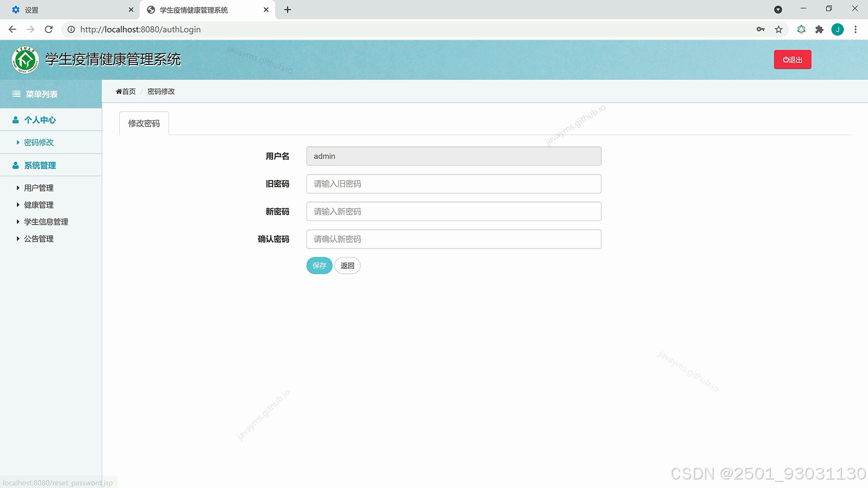Minimize the browser window
The image size is (868, 488).
(x=803, y=9)
